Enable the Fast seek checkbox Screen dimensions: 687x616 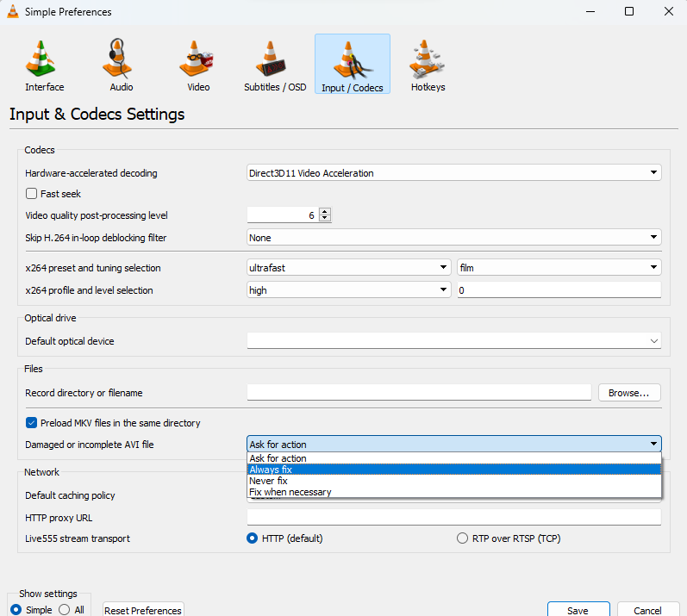31,194
